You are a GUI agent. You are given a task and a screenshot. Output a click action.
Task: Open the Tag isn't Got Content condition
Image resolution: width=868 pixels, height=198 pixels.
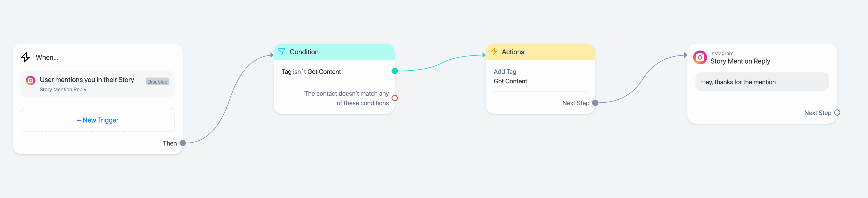[x=334, y=72]
